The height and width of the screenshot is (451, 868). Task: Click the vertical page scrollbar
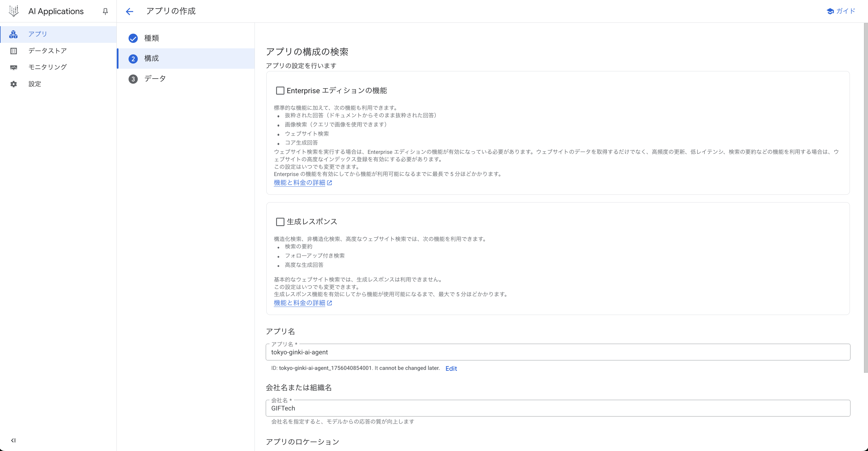click(x=866, y=198)
